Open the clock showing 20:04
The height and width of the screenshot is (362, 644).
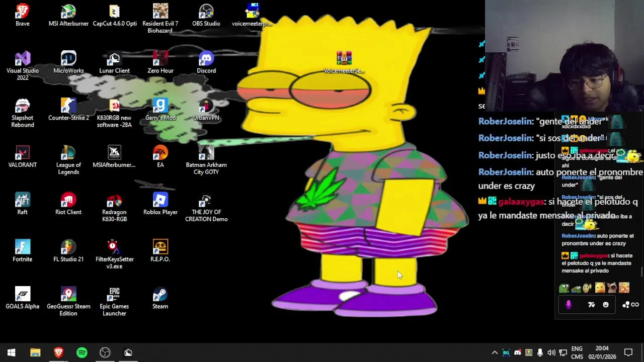click(x=602, y=352)
